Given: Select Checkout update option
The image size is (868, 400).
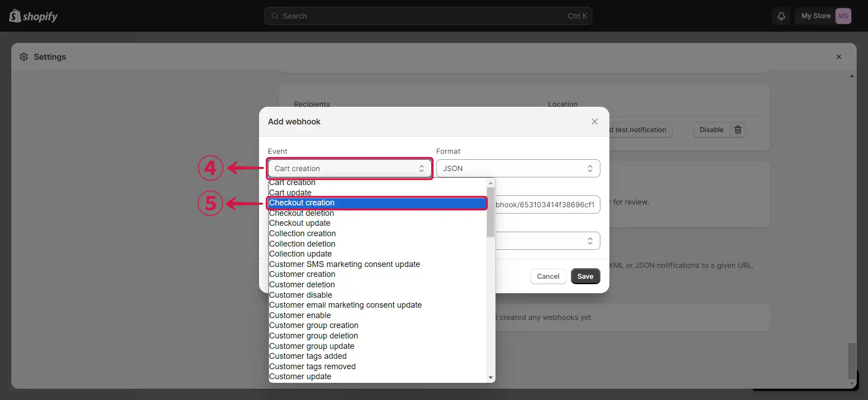Looking at the screenshot, I should point(377,223).
